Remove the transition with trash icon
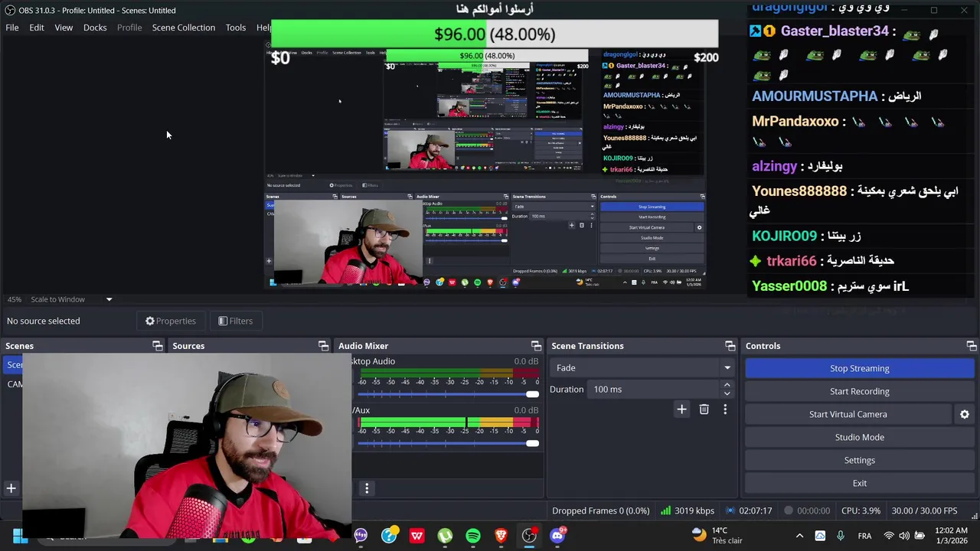Screen dimensions: 980x551 coord(704,409)
